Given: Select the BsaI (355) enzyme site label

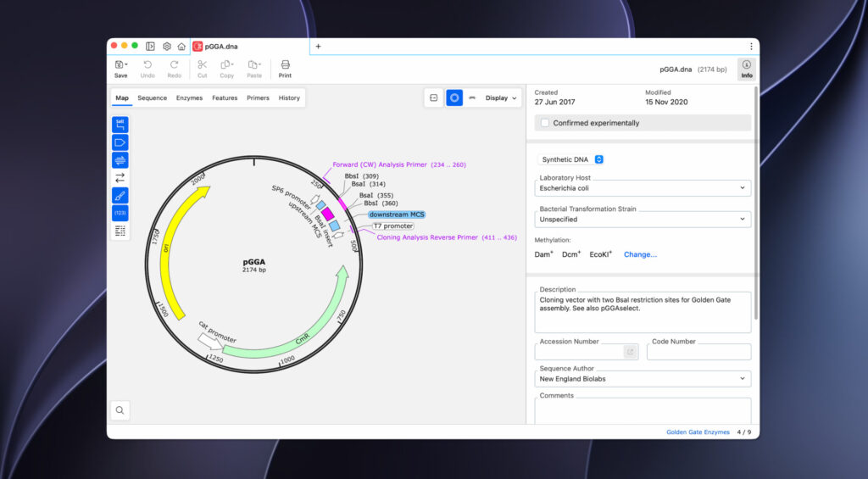Looking at the screenshot, I should point(376,196).
